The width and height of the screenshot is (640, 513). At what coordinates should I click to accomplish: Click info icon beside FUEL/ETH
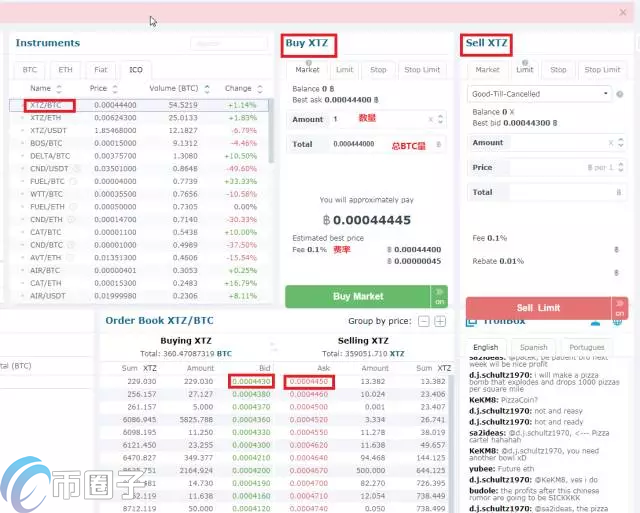coord(73,207)
